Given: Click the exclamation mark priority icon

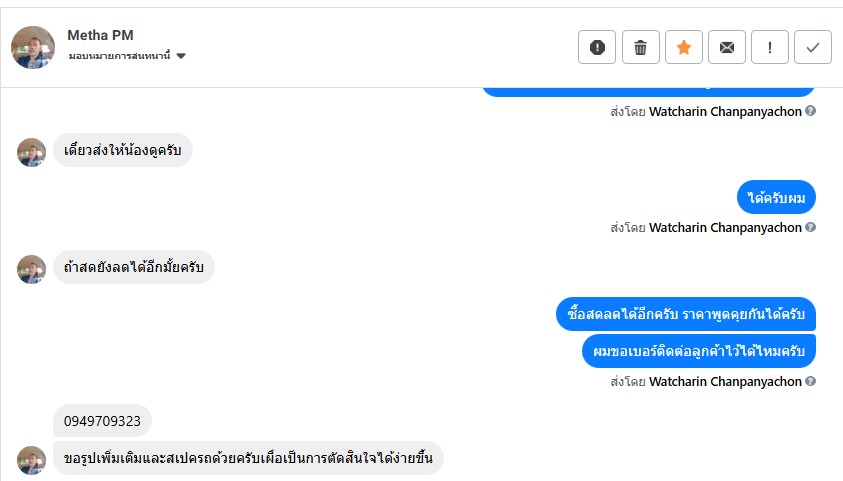Looking at the screenshot, I should [x=770, y=47].
